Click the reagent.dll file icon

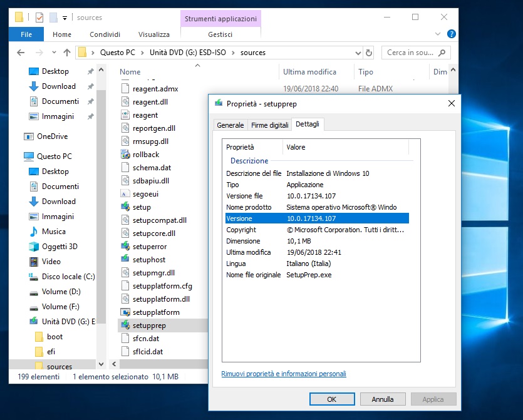[125, 101]
